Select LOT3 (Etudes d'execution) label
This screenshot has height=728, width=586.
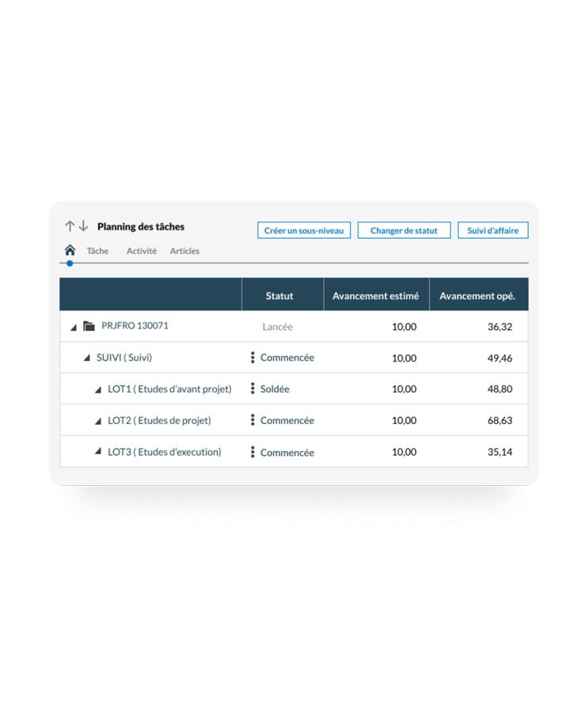tap(165, 452)
